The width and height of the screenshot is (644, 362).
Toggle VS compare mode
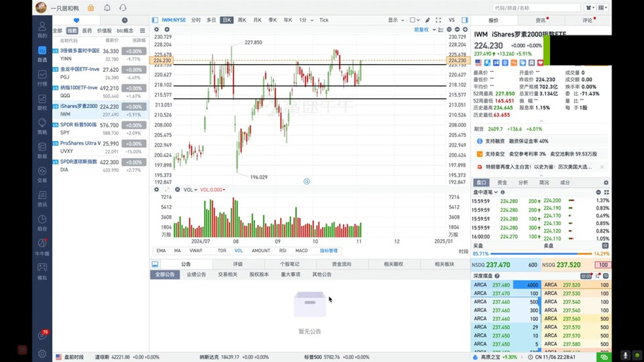coord(451,20)
